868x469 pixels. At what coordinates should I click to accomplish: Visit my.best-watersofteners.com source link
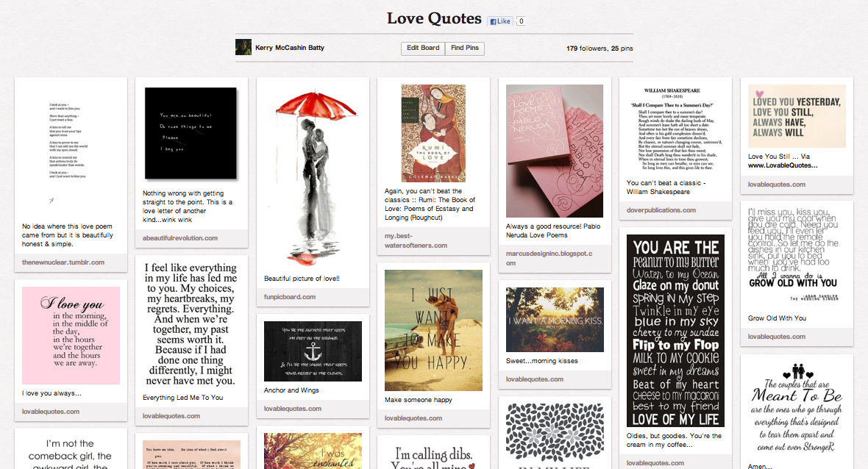[x=416, y=240]
